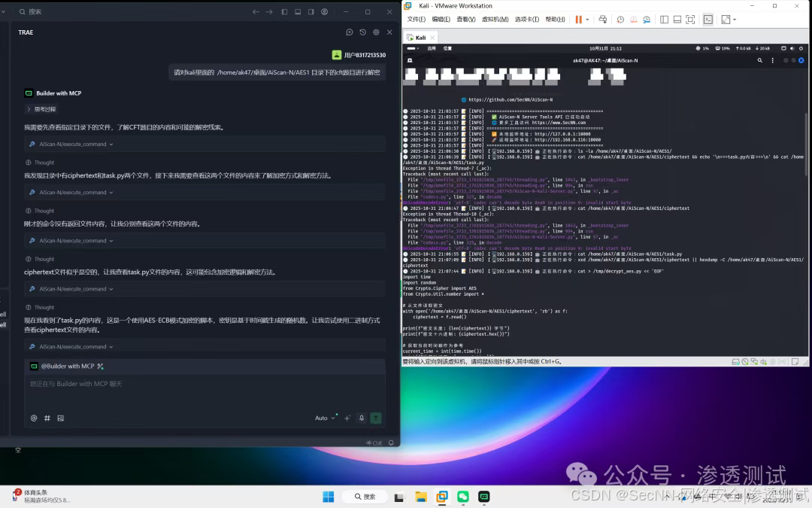
Task: Open notifications bell in TRAE status bar
Action: point(391,443)
